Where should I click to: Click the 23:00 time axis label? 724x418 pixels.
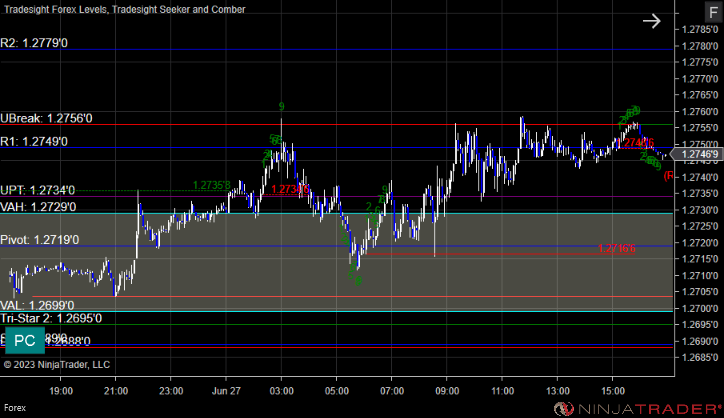[x=171, y=391]
